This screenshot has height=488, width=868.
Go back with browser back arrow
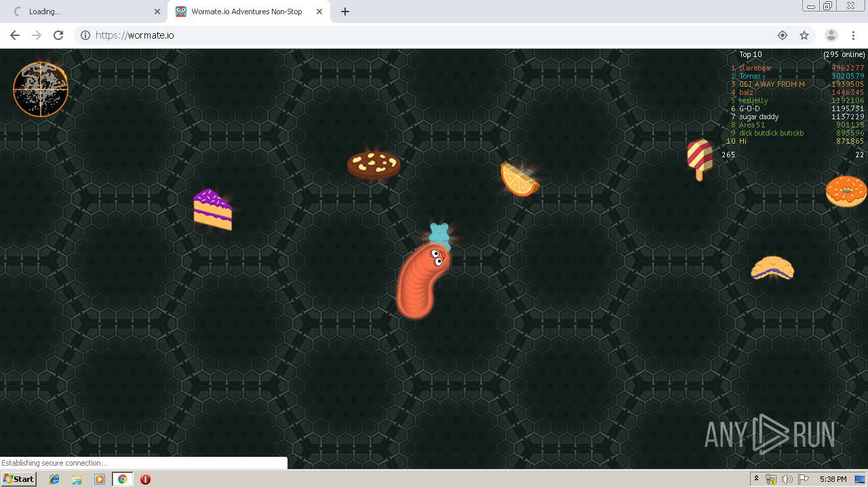[x=15, y=35]
